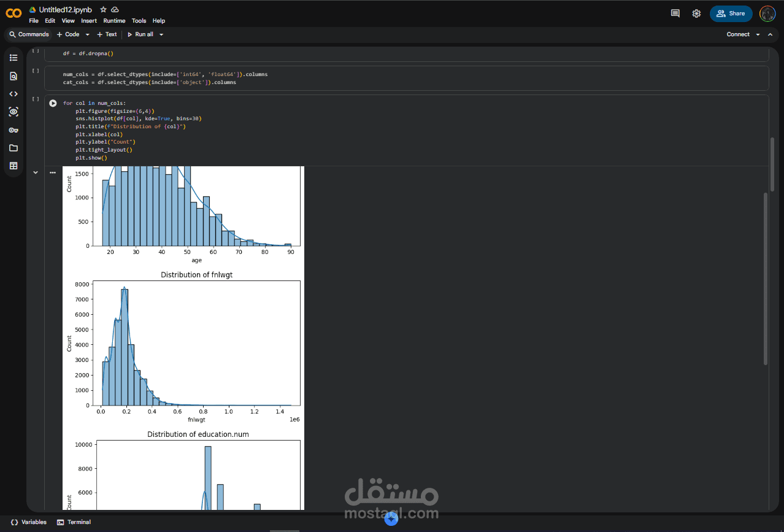Open the Secrets key sidebar icon
The width and height of the screenshot is (784, 532).
pos(13,130)
